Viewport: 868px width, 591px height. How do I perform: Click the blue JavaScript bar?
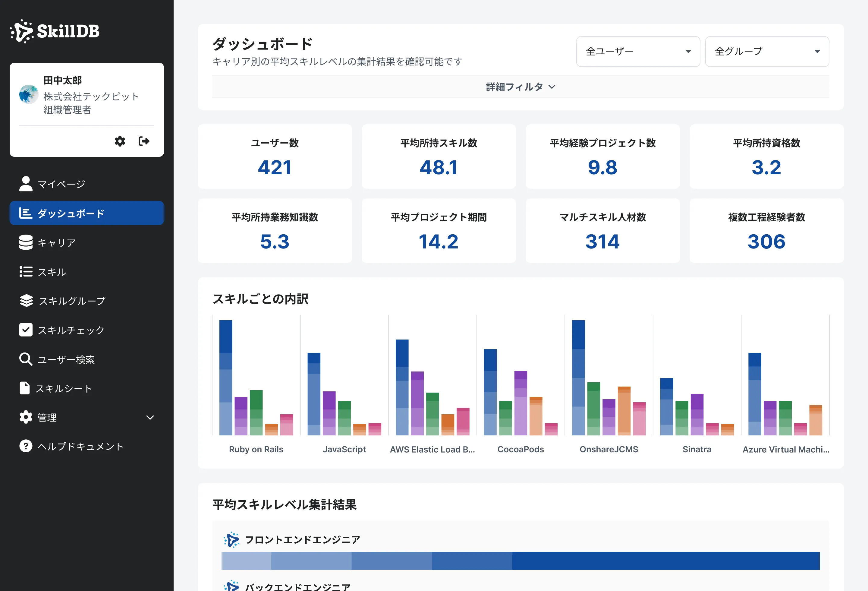[314, 394]
